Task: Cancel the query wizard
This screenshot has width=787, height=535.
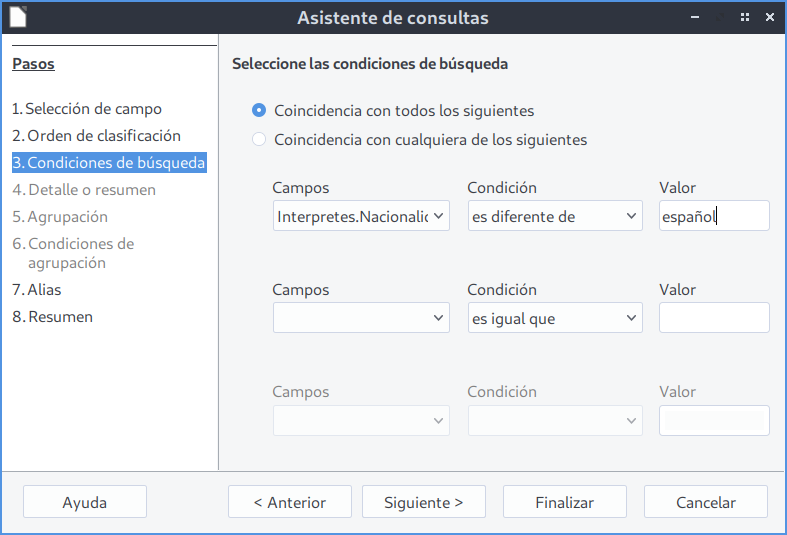Action: pyautogui.click(x=706, y=502)
